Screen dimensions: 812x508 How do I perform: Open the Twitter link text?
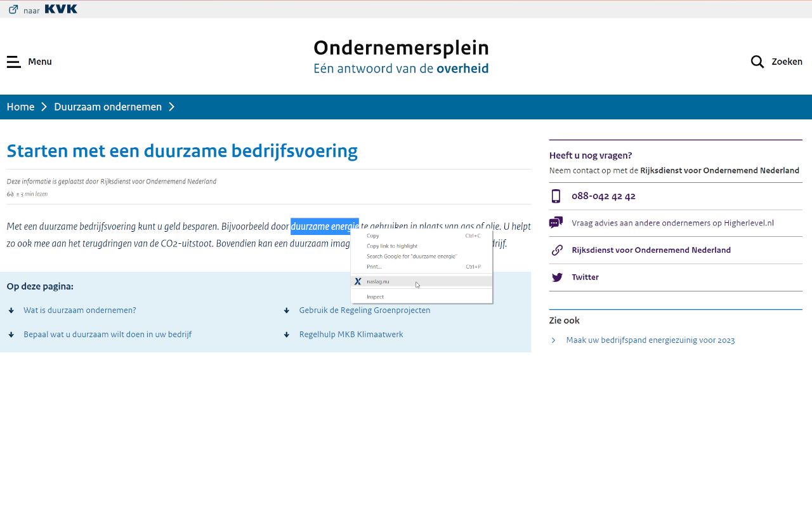(585, 277)
